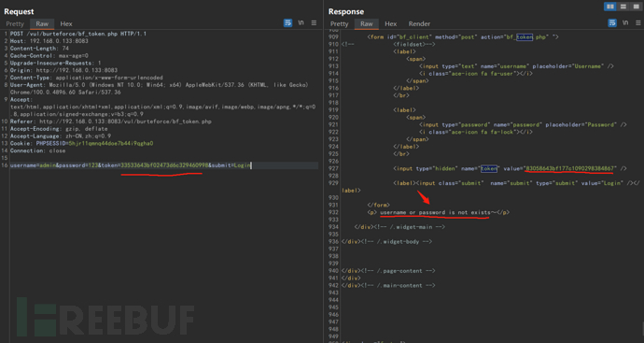Click the Upgrade-Insecure-Requests: 1 header
Viewport: 644px width, 343px height.
55,63
